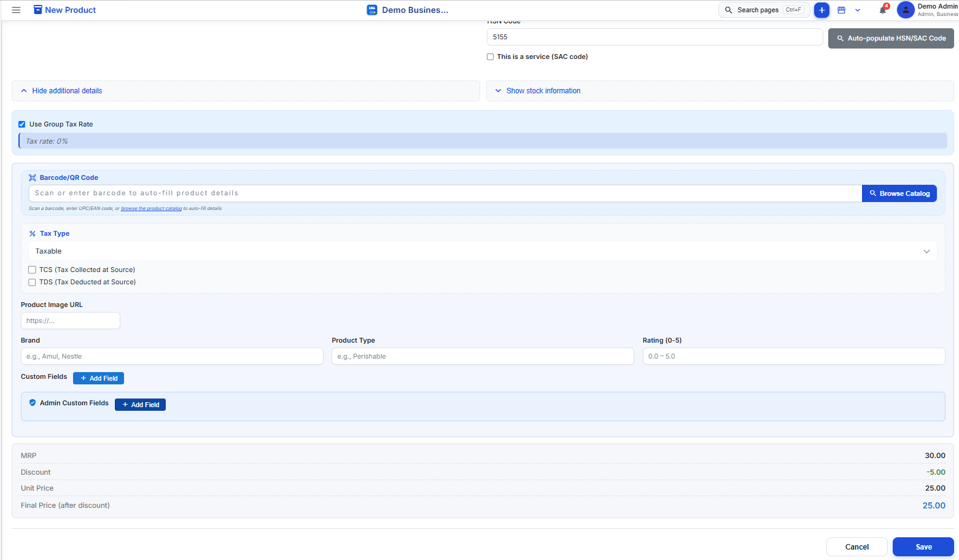Focus the Brand input field

172,356
